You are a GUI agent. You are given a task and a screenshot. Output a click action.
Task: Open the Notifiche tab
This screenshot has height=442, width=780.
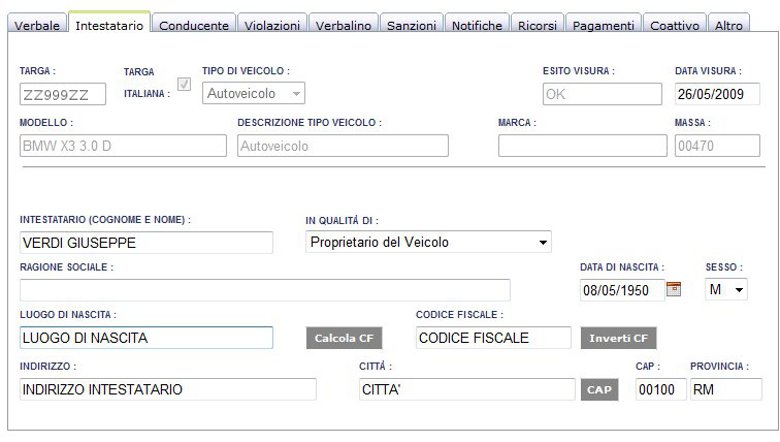(x=477, y=24)
